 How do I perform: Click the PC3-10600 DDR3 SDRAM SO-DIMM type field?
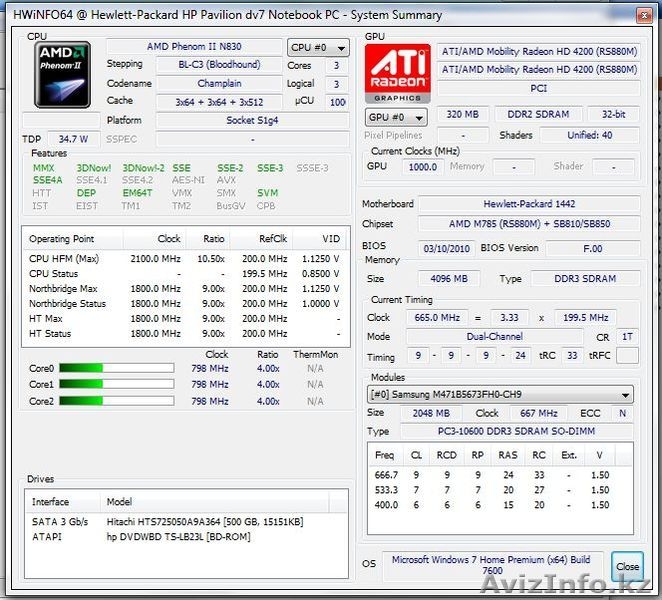click(x=516, y=431)
